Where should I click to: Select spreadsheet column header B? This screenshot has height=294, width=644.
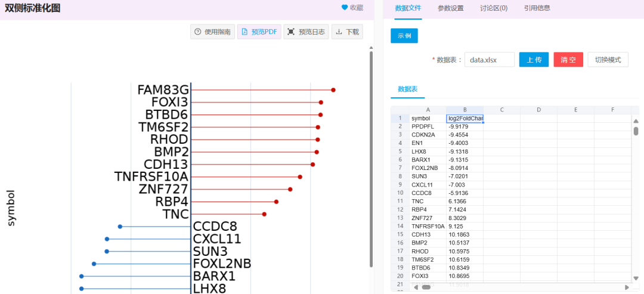tap(465, 110)
